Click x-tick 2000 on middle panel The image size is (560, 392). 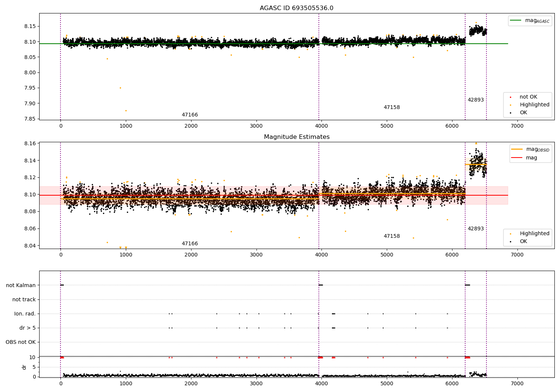[191, 255]
